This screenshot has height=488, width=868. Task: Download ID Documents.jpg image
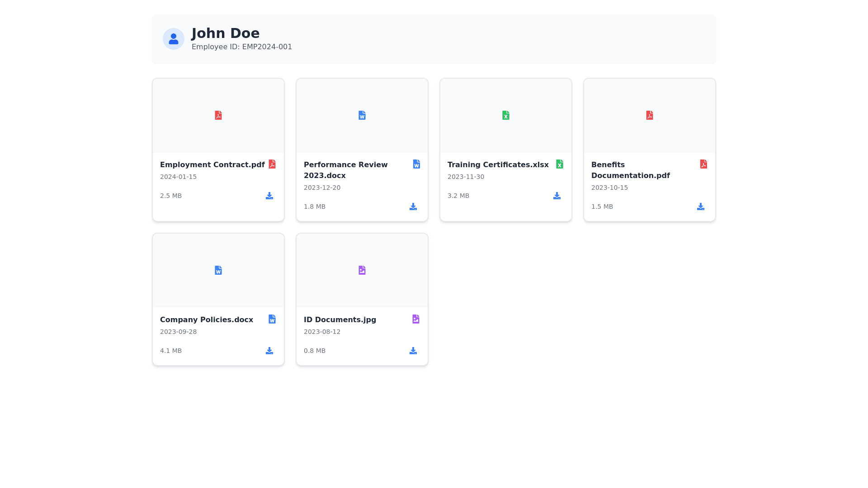(x=413, y=351)
